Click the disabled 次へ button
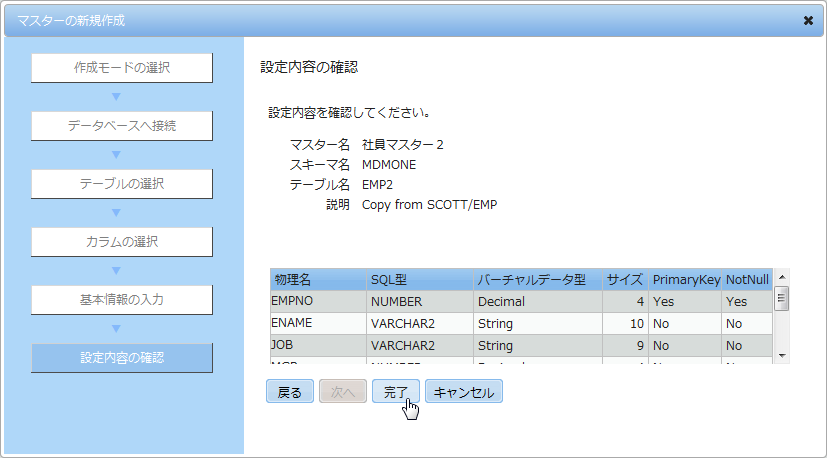Viewport: 827px width, 458px height. tap(343, 392)
